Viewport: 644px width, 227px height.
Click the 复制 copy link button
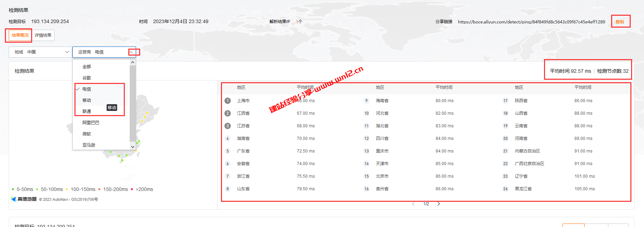coord(620,22)
